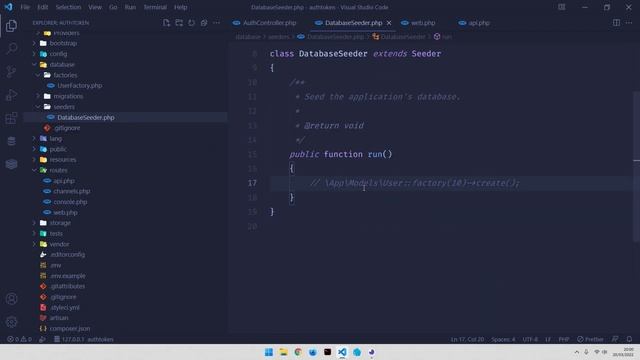Refresh the Explorer tree
This screenshot has width=640, height=360.
pyautogui.click(x=191, y=23)
